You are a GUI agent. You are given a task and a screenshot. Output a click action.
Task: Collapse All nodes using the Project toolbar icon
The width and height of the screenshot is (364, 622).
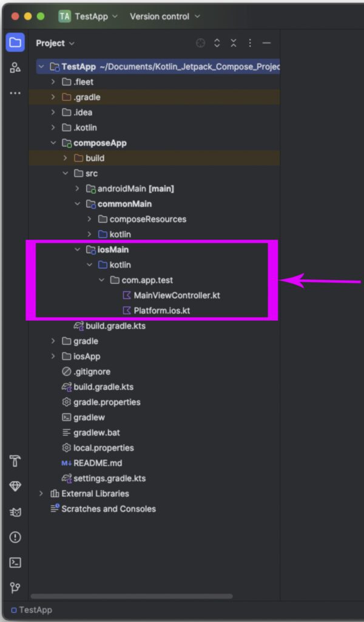234,43
